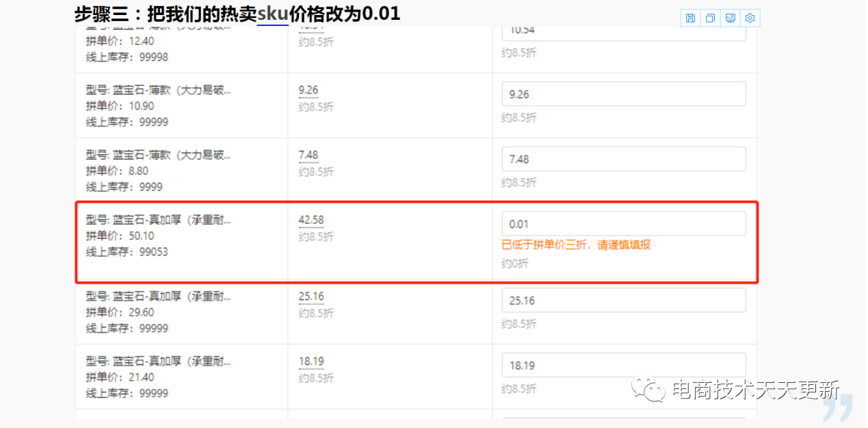Click the save (floppy disk) icon
This screenshot has width=868, height=428.
tap(690, 18)
